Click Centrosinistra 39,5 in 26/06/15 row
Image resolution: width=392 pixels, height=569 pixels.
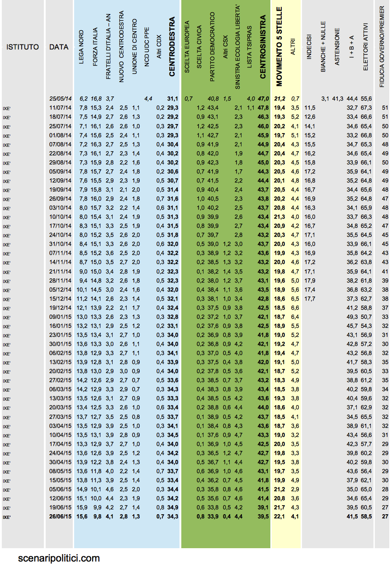(263, 516)
